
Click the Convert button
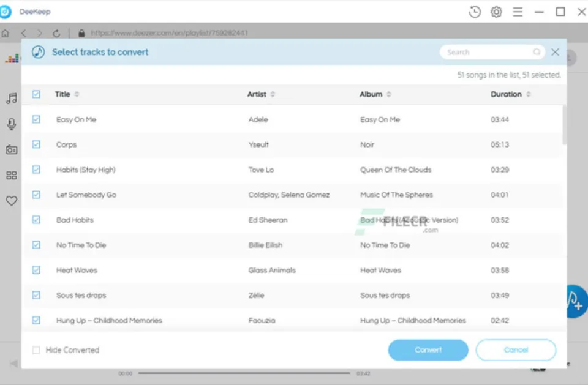pos(428,349)
